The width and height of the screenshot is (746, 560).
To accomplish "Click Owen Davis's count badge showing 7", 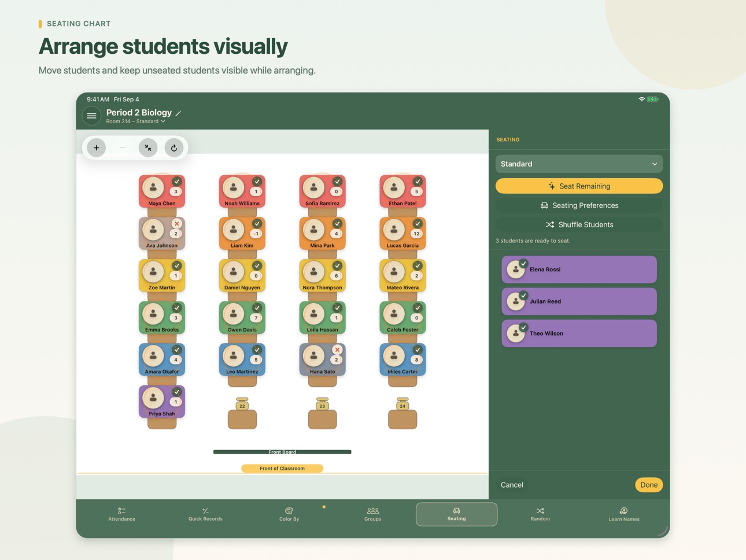I will tap(256, 318).
